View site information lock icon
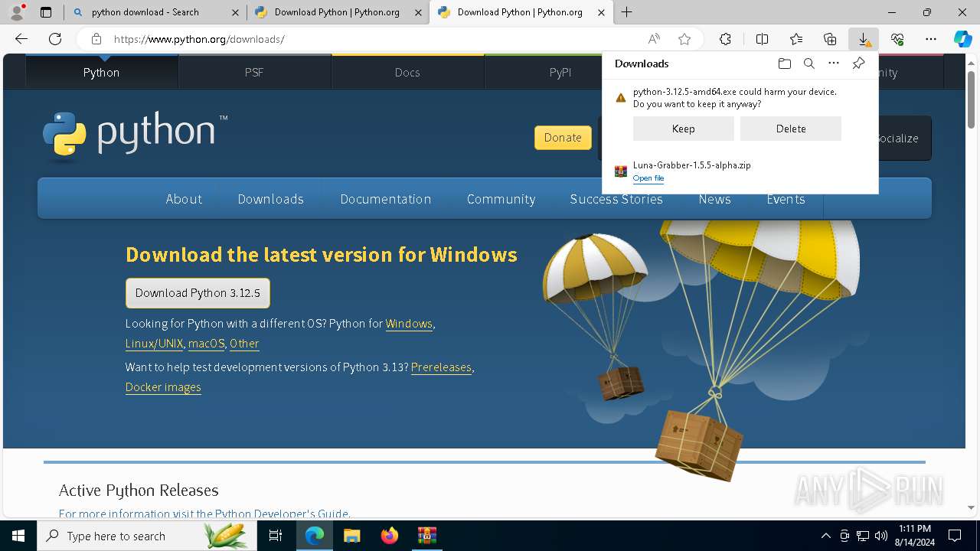Screen dimensions: 980x551 96,39
